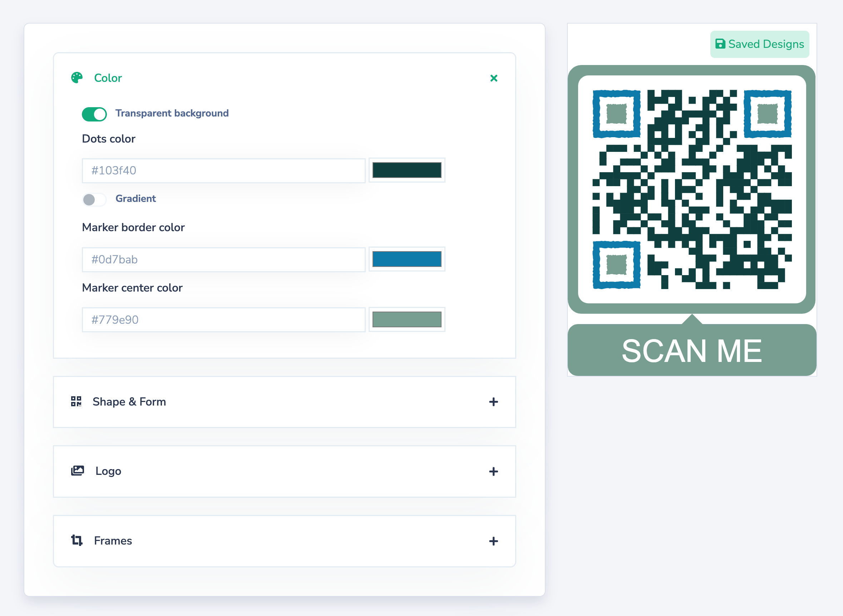The height and width of the screenshot is (616, 843).
Task: Expand Logo section with plus icon
Action: (493, 472)
